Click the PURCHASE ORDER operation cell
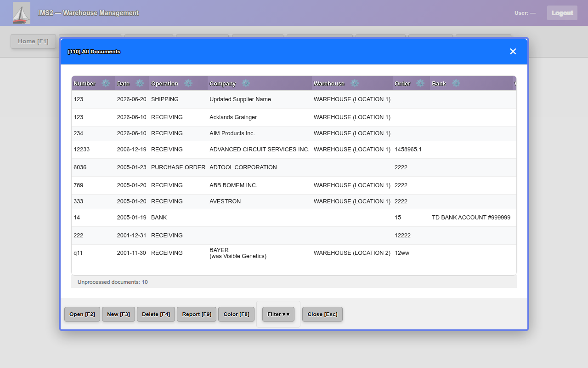588x368 pixels. click(178, 167)
